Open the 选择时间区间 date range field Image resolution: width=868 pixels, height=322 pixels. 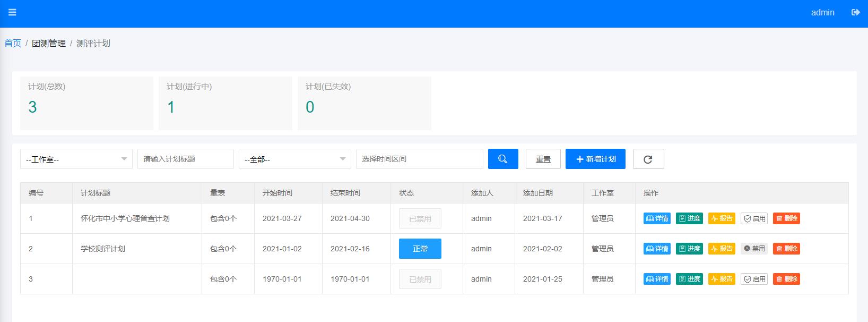tap(420, 159)
